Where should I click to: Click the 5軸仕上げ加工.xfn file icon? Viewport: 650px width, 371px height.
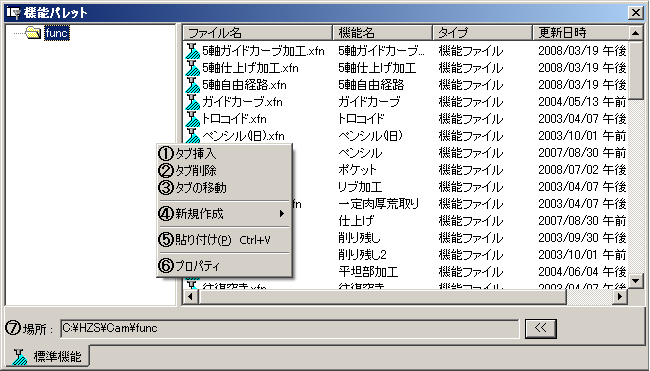(x=192, y=68)
